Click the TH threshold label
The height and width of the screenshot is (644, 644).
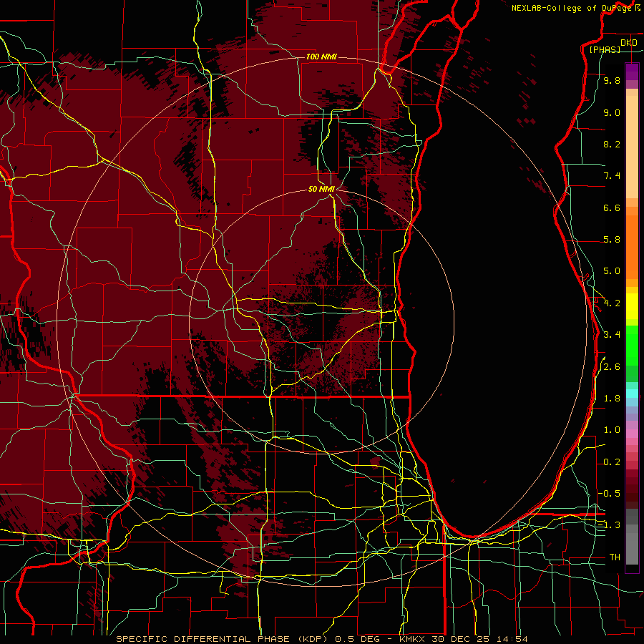(615, 557)
